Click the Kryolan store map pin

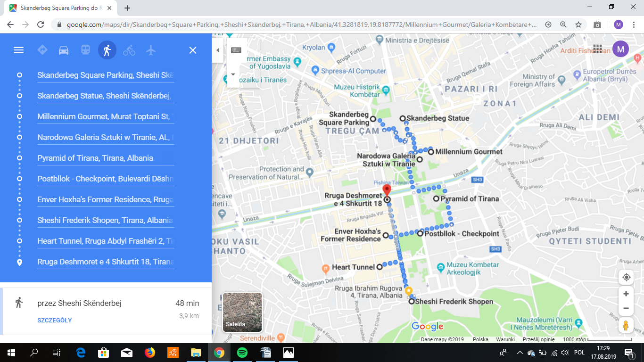click(331, 47)
